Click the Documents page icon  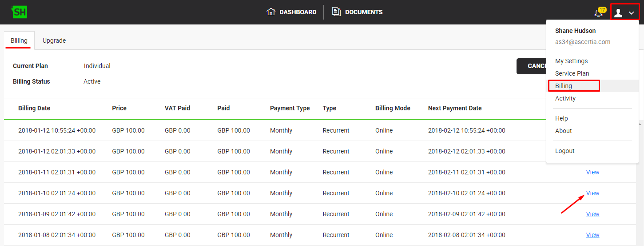point(337,12)
